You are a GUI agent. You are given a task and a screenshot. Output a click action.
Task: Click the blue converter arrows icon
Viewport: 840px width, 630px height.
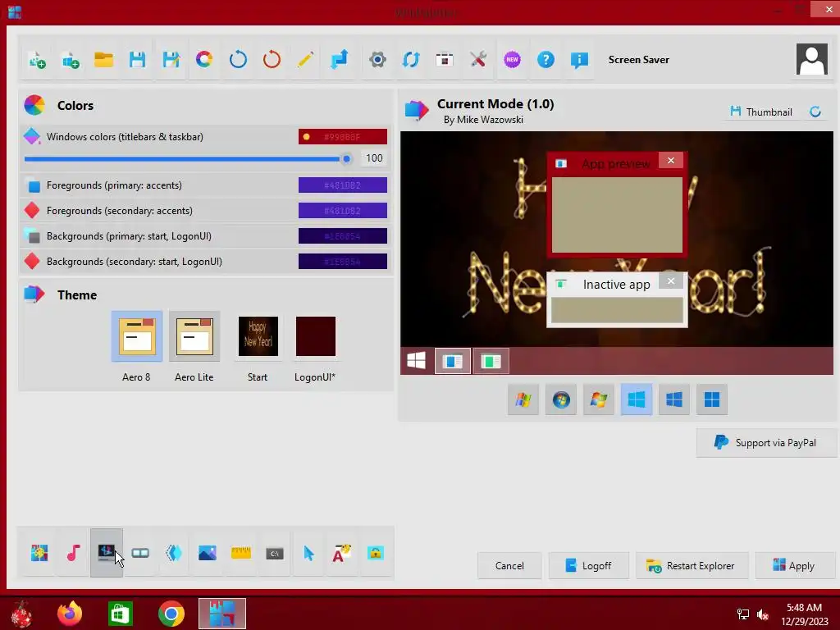[x=339, y=59]
